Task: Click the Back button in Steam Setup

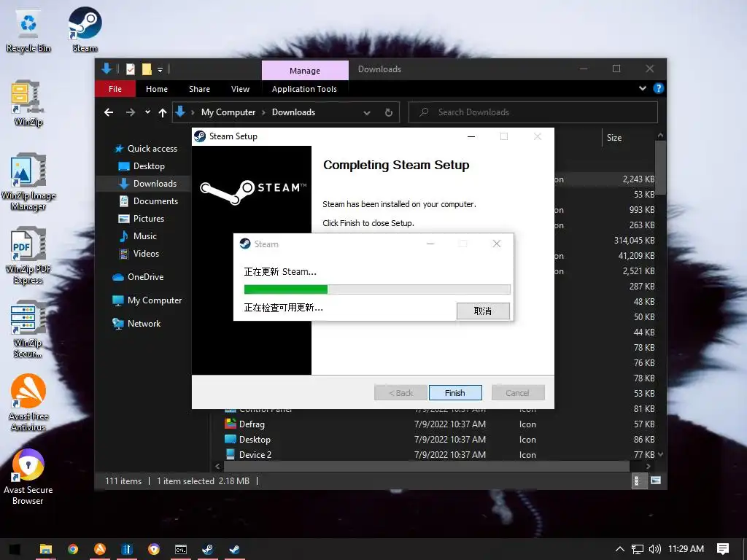Action: click(x=400, y=393)
